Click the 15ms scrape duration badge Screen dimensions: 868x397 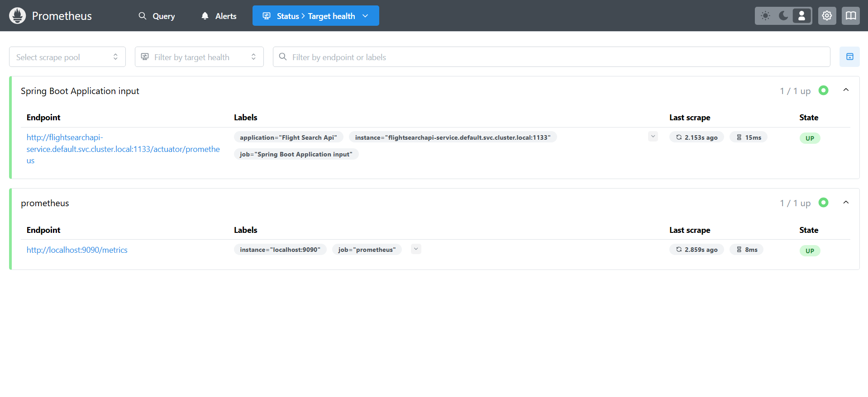[x=749, y=137]
